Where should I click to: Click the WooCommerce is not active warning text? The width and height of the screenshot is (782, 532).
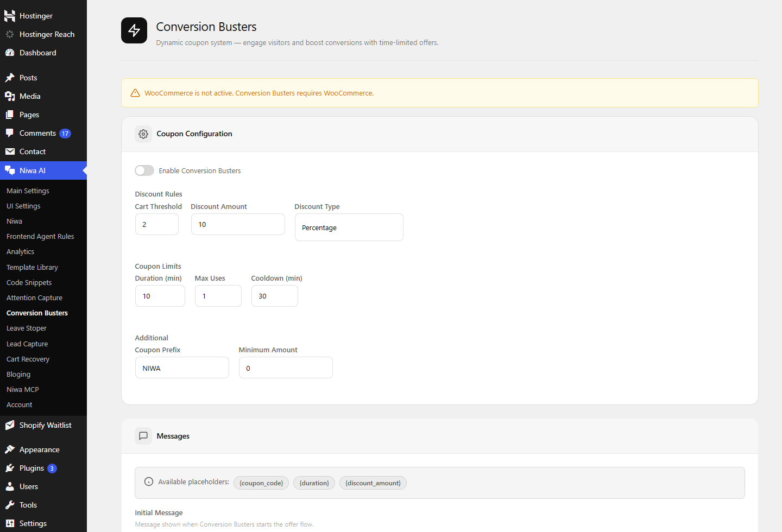tap(259, 93)
